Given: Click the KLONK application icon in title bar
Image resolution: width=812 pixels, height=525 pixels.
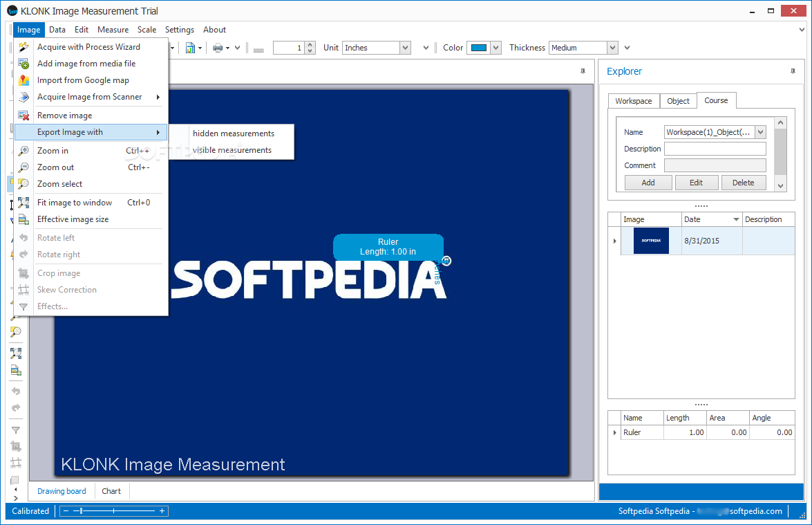Looking at the screenshot, I should tap(12, 11).
